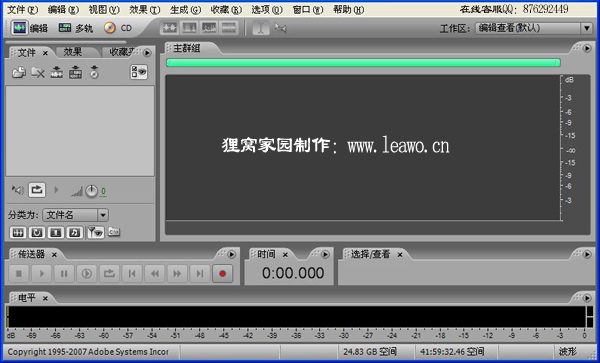The height and width of the screenshot is (363, 600).
Task: Open the files panel options menu
Action: click(147, 53)
